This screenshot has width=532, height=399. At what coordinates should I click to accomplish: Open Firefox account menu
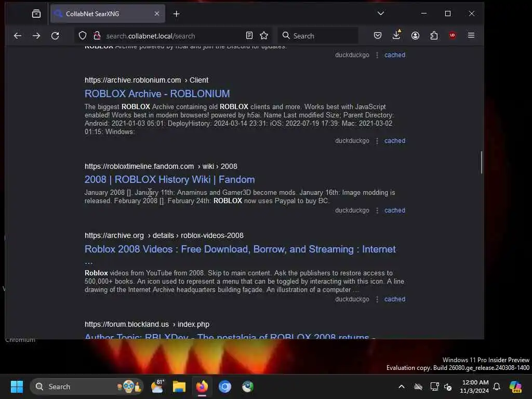pos(415,36)
